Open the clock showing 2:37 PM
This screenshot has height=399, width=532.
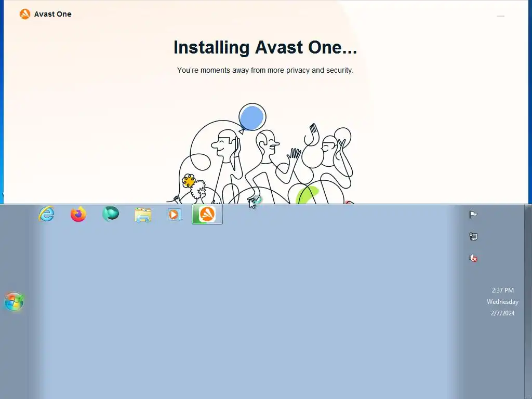coord(502,290)
